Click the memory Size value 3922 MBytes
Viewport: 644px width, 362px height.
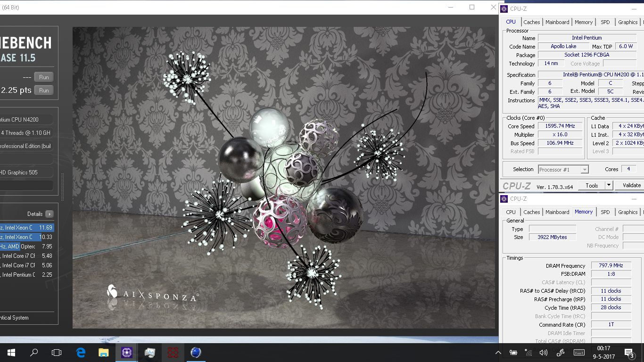(552, 237)
